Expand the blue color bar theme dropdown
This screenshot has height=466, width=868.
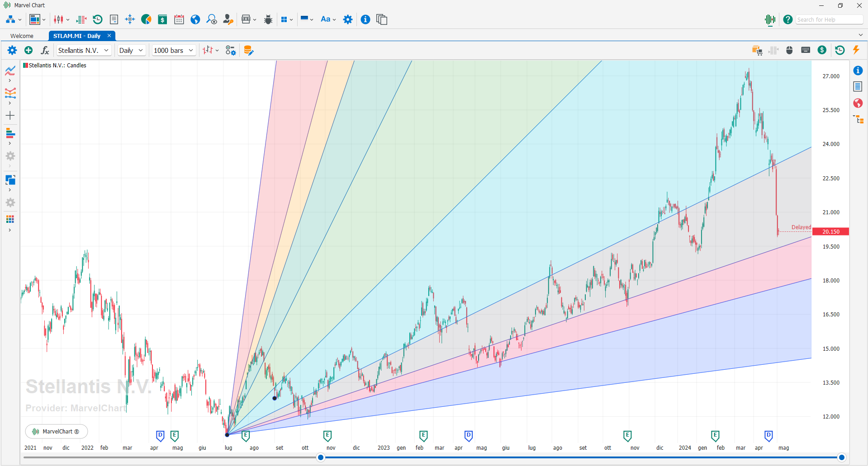point(312,20)
